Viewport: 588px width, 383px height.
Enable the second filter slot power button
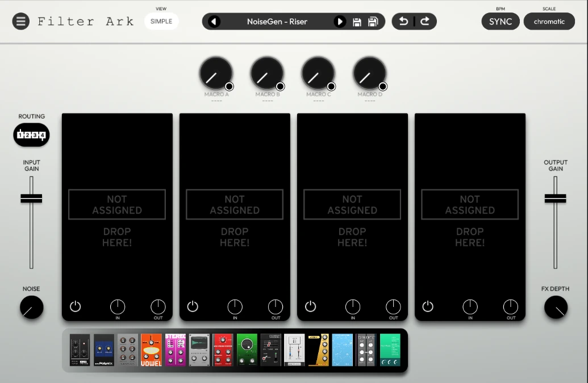tap(193, 307)
